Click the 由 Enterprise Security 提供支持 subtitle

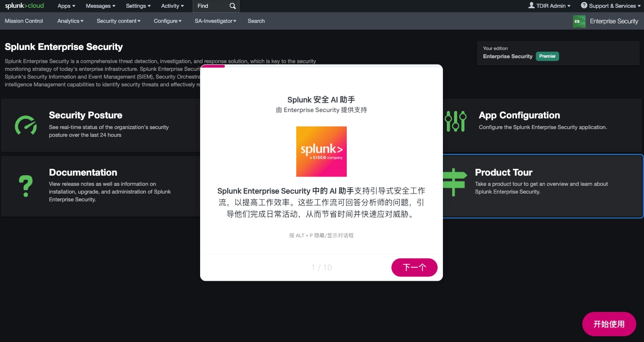click(x=321, y=110)
